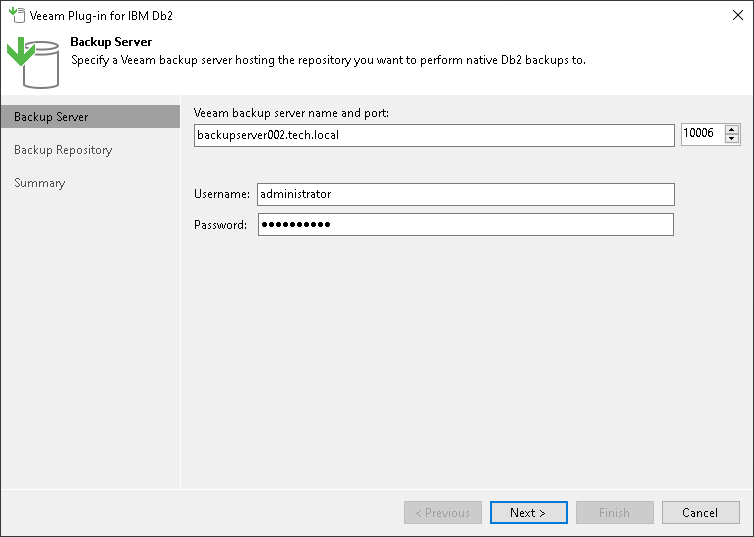Click the 'Username:' label
The height and width of the screenshot is (537, 754).
point(222,194)
